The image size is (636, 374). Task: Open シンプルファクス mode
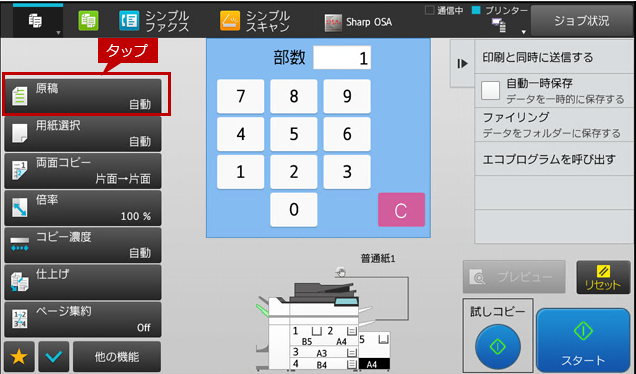click(x=154, y=21)
